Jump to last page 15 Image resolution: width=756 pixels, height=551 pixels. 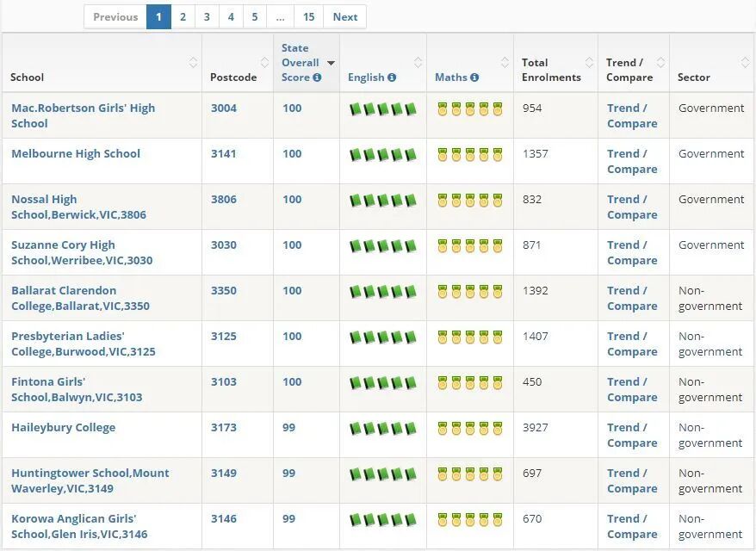coord(308,17)
